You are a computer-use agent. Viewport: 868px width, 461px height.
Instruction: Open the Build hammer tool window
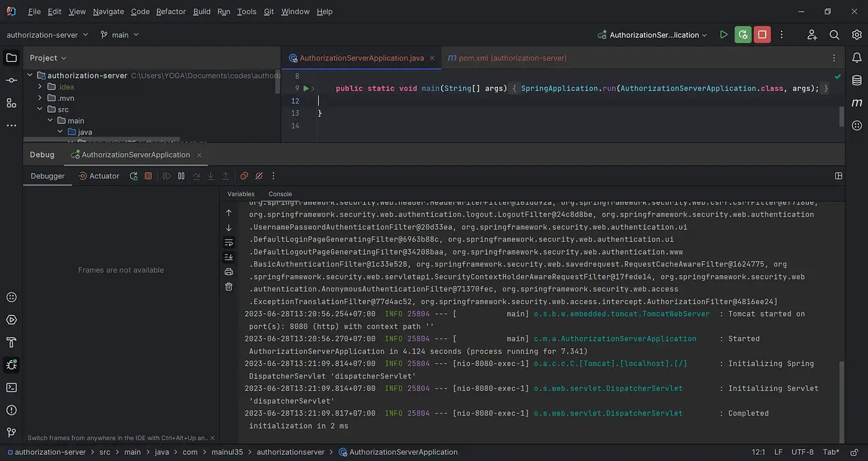pos(11,343)
